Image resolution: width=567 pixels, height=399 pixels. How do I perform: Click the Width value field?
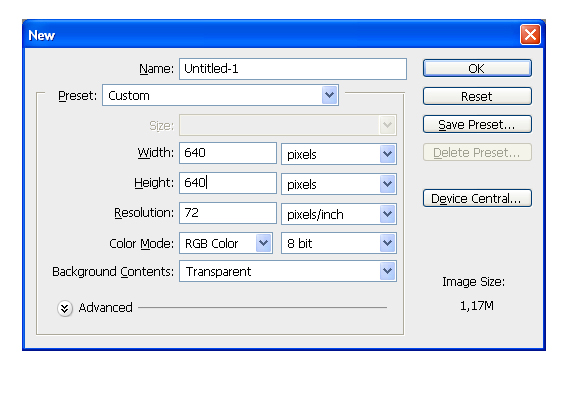(228, 153)
